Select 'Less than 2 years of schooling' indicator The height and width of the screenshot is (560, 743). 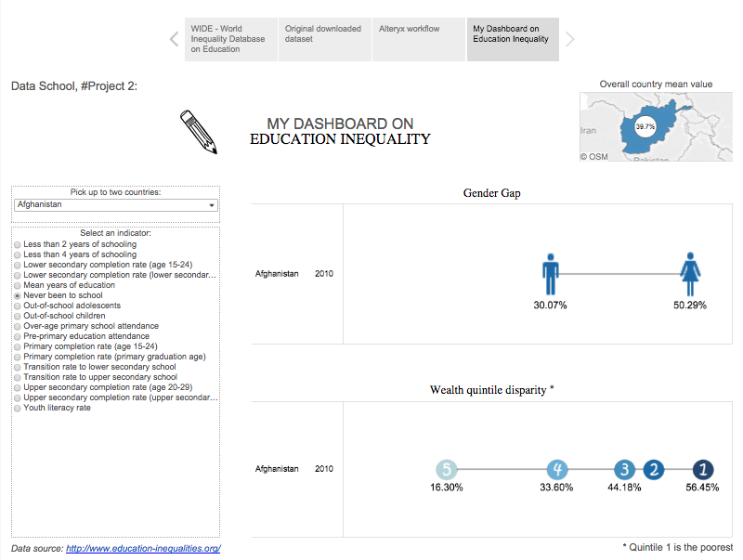pyautogui.click(x=75, y=244)
